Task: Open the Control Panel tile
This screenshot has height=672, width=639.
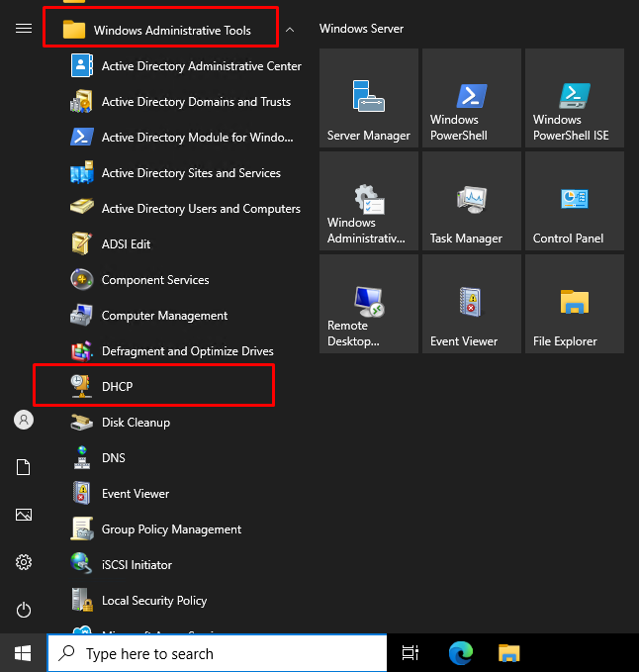Action: (575, 201)
